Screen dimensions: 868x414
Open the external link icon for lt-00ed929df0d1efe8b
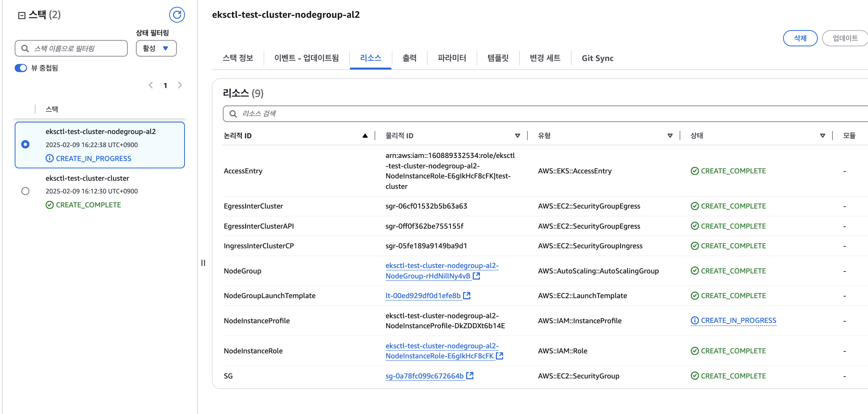pos(467,296)
